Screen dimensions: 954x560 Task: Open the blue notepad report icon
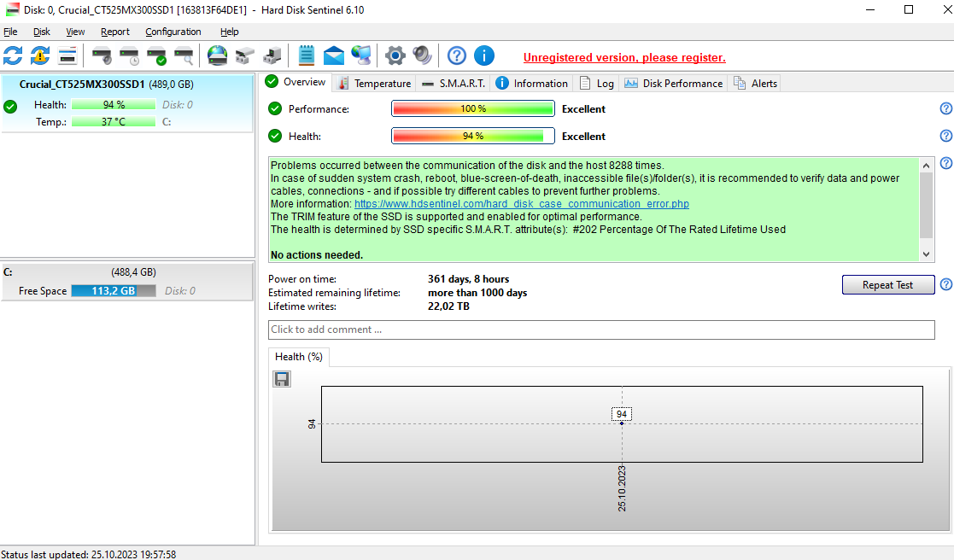[306, 56]
